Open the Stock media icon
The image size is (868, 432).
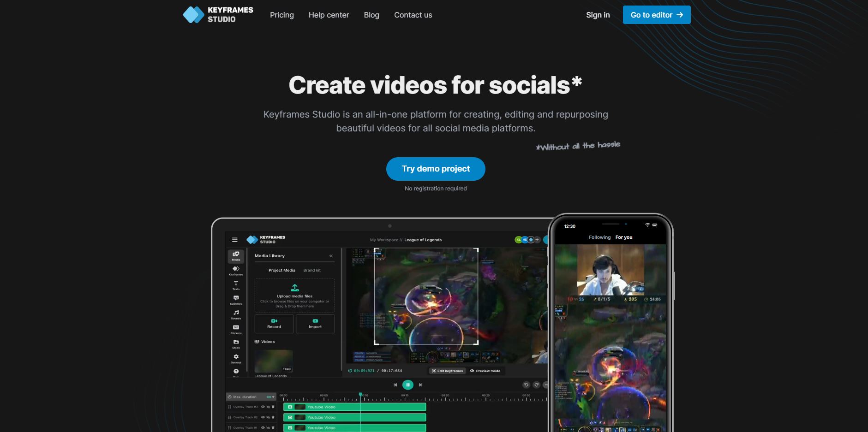coord(236,343)
